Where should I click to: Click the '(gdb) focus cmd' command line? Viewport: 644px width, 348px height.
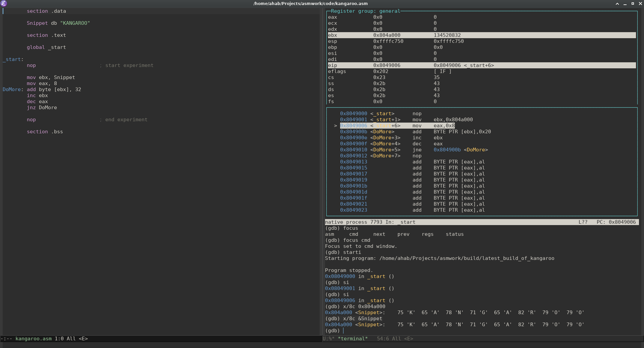[347, 240]
